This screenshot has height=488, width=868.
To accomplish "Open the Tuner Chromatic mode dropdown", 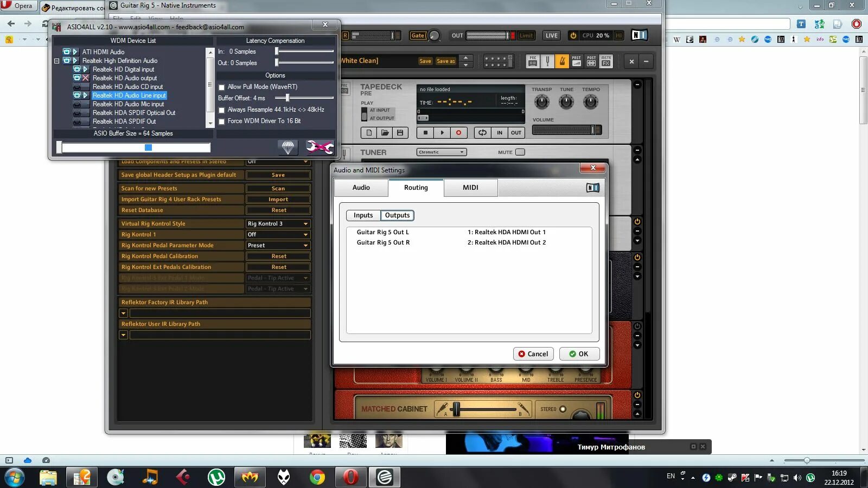I will [x=442, y=152].
